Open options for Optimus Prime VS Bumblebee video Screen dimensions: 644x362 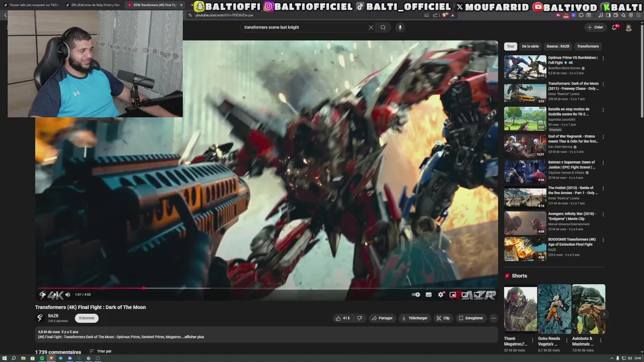(x=603, y=58)
